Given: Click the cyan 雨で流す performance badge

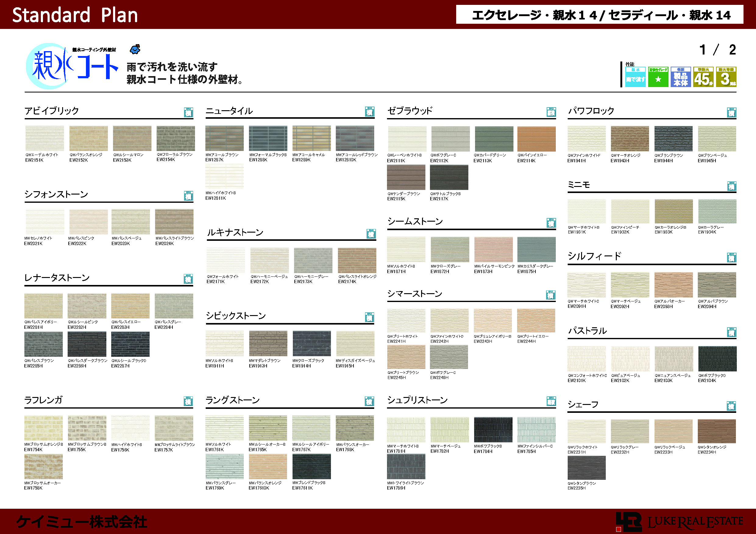Looking at the screenshot, I should 635,77.
